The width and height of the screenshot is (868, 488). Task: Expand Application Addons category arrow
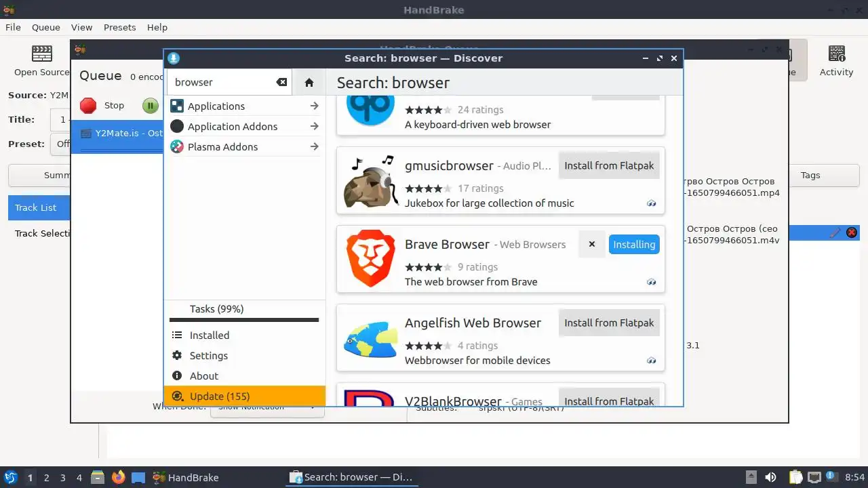(314, 126)
